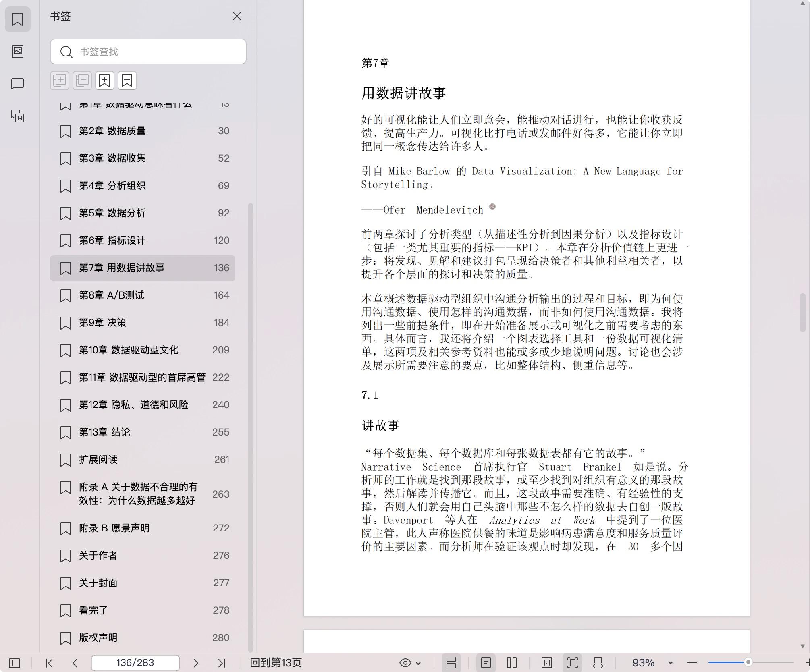Open bookmark 版权声明
Image resolution: width=810 pixels, height=672 pixels.
[x=143, y=638]
